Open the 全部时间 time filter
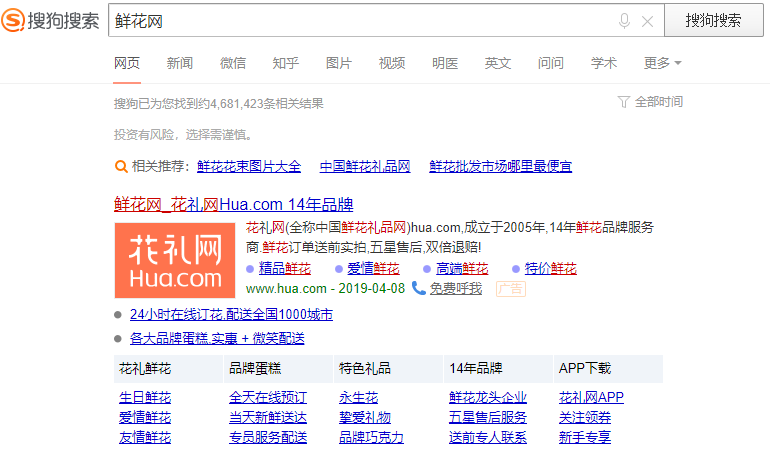Image resolution: width=770 pixels, height=459 pixels. pyautogui.click(x=658, y=102)
